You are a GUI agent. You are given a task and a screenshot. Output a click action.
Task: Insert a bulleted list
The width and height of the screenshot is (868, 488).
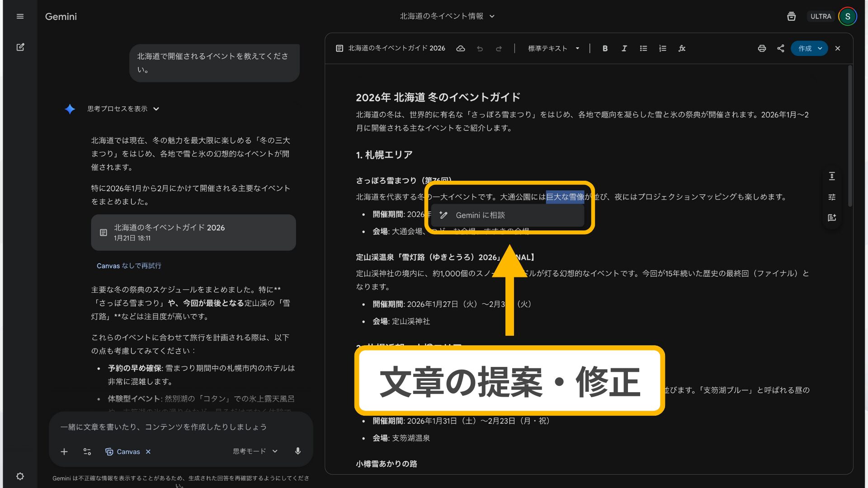[x=643, y=48]
